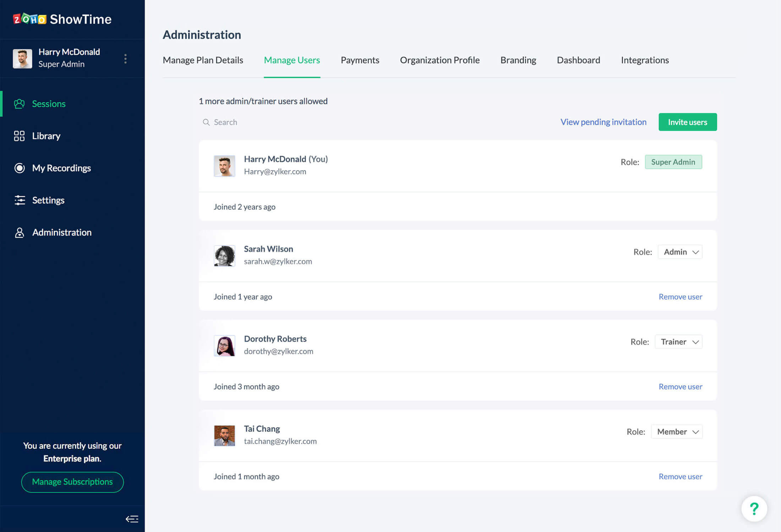Click the Library grid icon

coord(19,136)
